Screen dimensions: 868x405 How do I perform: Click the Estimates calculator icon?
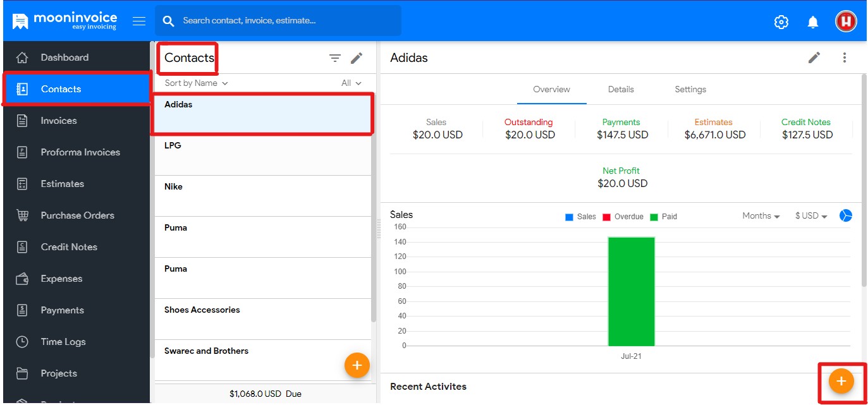pyautogui.click(x=22, y=184)
